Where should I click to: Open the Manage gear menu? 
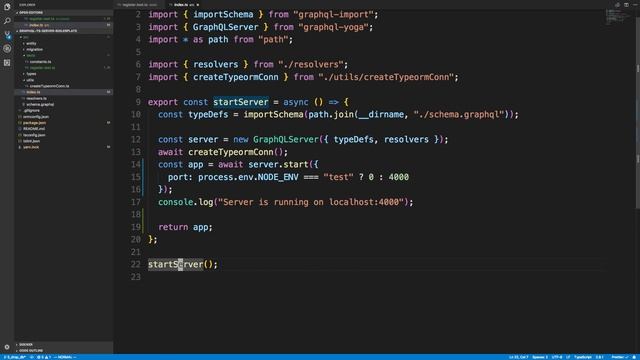[x=7, y=347]
